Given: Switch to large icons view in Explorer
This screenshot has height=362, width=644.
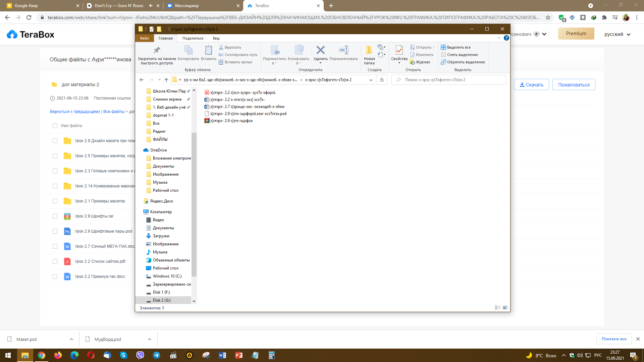Looking at the screenshot, I should point(505,308).
